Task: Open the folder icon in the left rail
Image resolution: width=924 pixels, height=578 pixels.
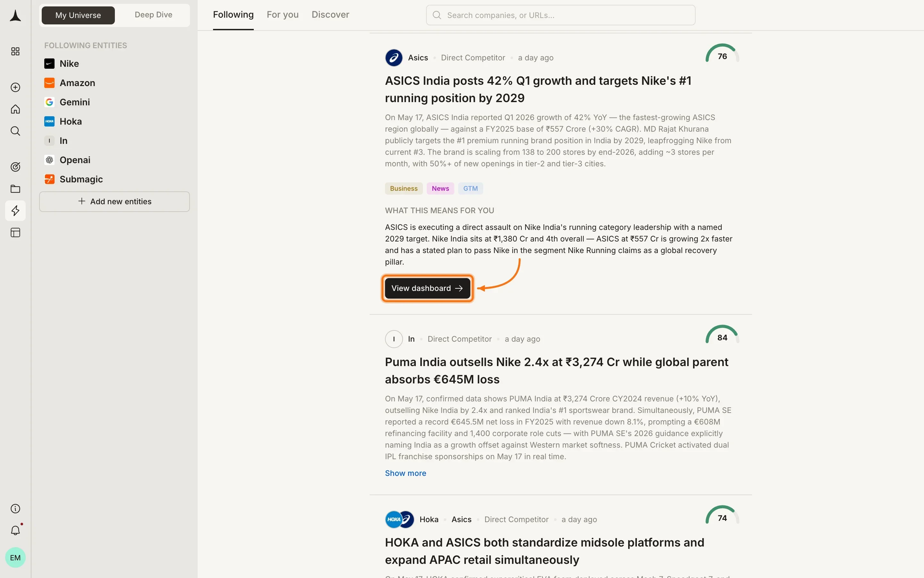Action: (15, 189)
